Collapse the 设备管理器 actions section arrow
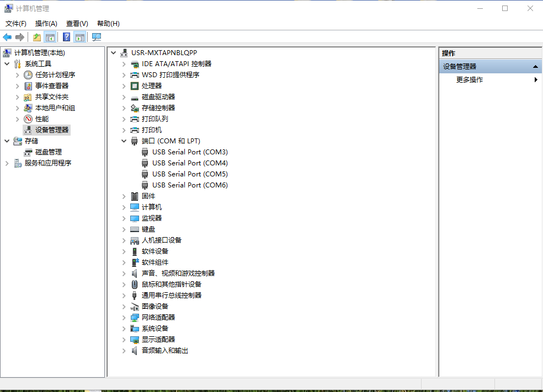 [x=535, y=66]
